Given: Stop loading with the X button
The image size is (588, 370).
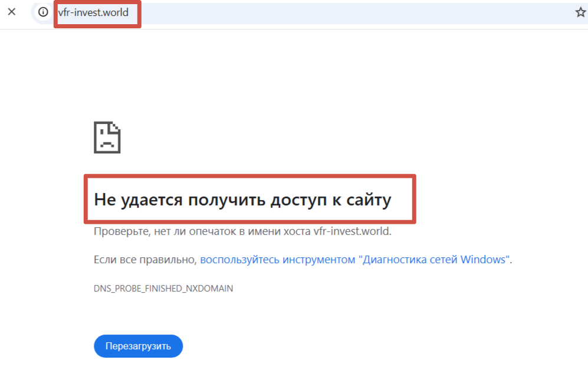Looking at the screenshot, I should tap(12, 12).
